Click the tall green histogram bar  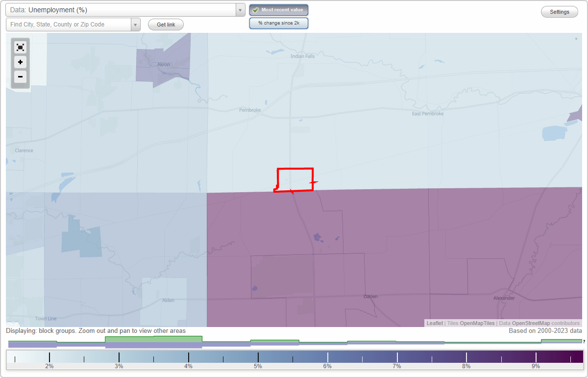(153, 339)
